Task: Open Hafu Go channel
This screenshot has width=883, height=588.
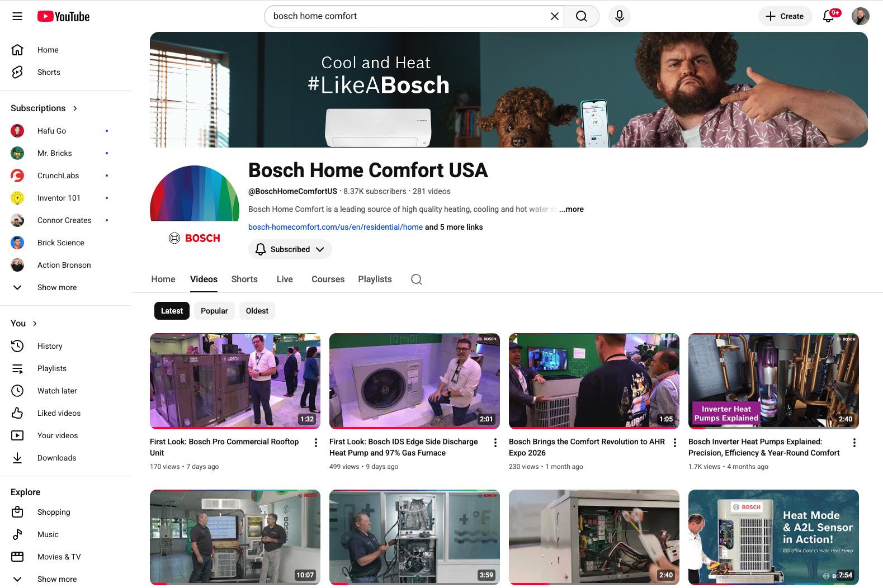Action: [x=66, y=131]
